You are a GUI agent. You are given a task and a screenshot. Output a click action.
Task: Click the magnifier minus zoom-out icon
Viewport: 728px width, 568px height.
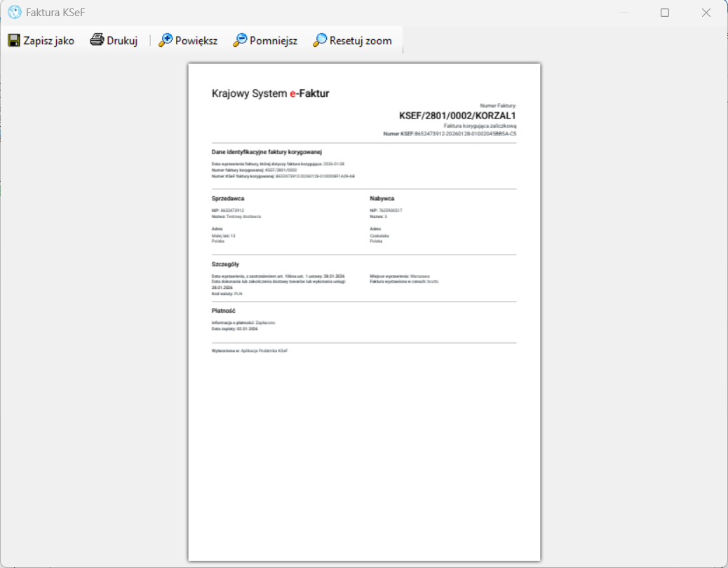click(240, 40)
